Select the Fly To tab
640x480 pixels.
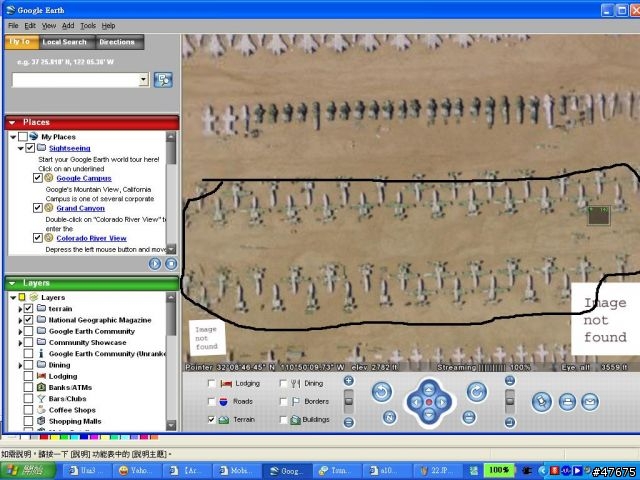(20, 42)
